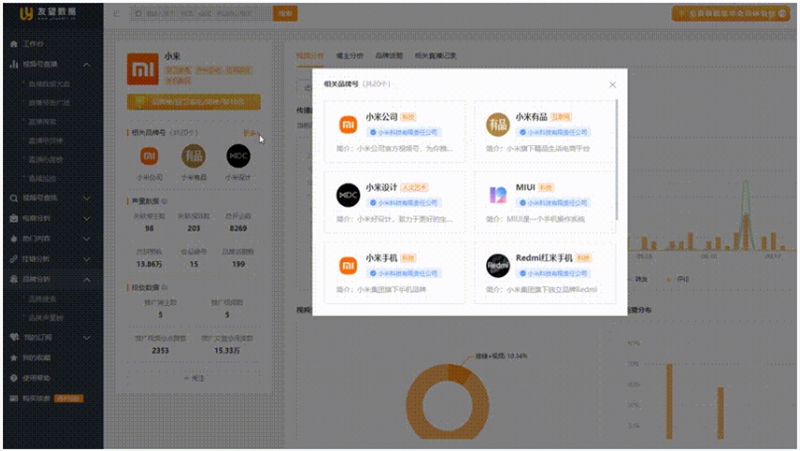The height and width of the screenshot is (451, 800).
Task: Expand the sidebar section with the heart icon
Action: click(87, 337)
